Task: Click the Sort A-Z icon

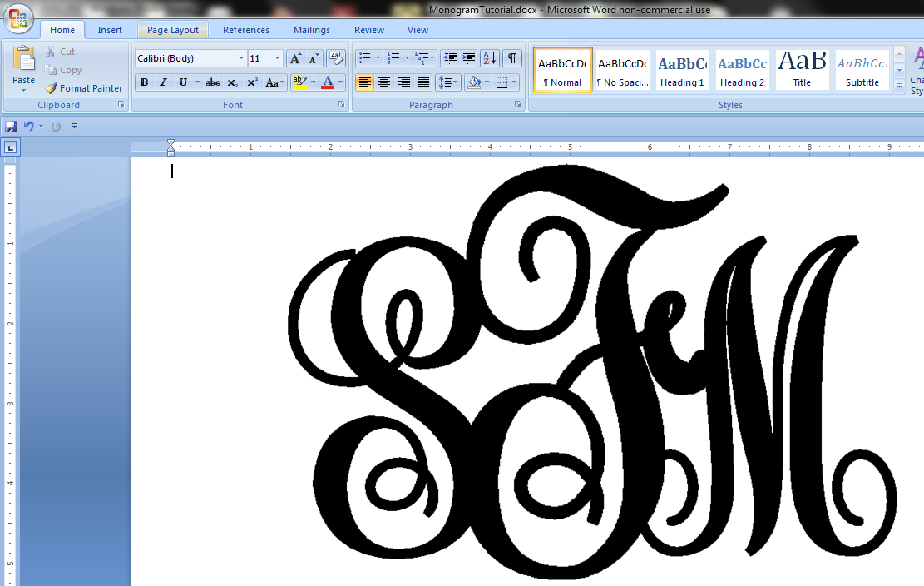Action: (x=490, y=57)
